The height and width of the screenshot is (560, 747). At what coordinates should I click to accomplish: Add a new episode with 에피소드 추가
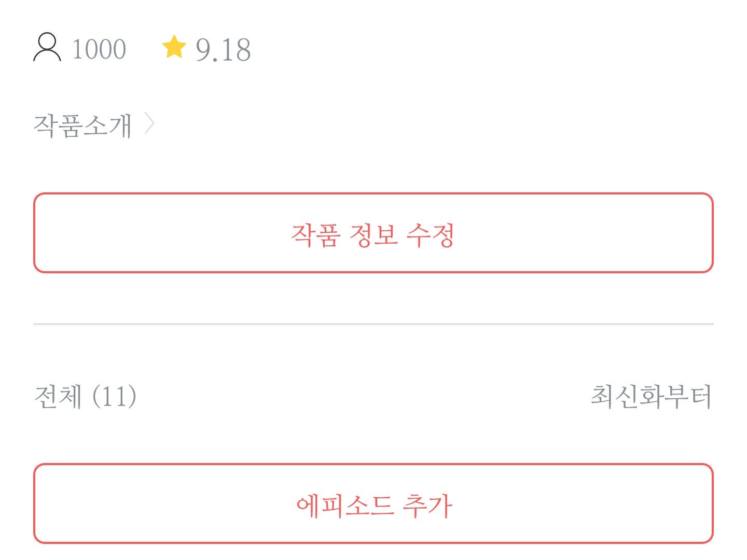tap(374, 504)
